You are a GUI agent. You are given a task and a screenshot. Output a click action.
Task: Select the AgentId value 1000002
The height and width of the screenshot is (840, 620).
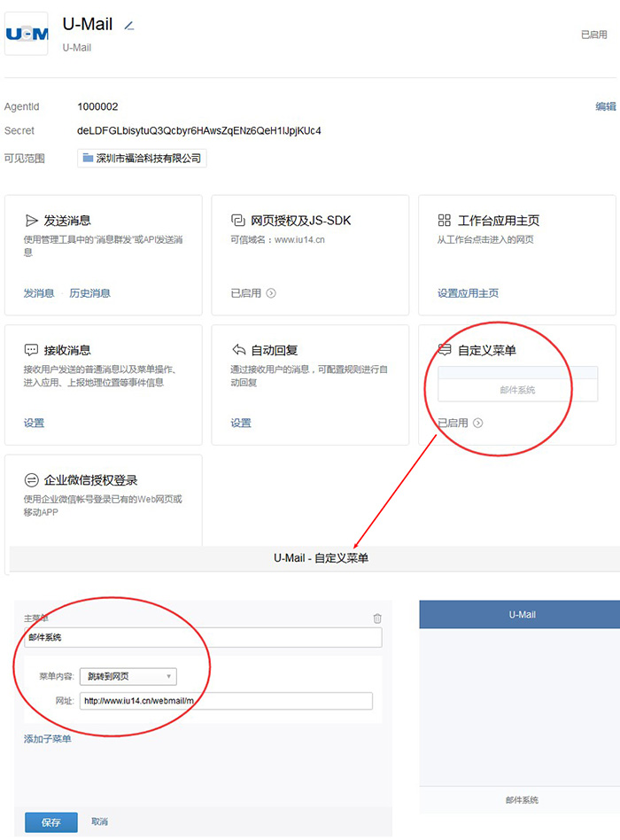[x=97, y=106]
